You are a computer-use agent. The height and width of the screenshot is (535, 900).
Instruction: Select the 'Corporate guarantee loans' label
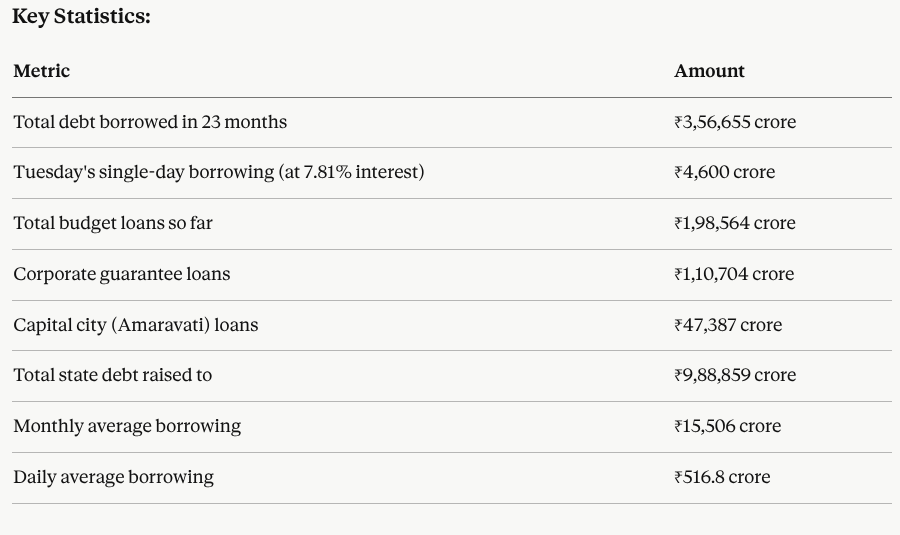122,274
